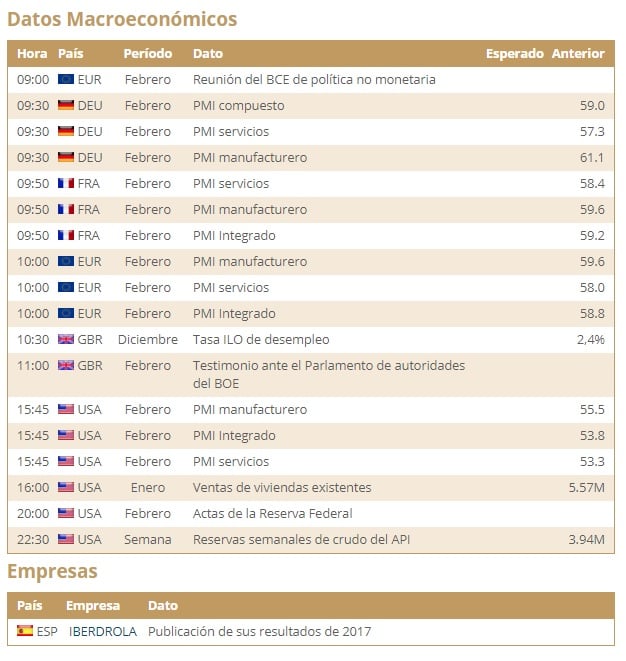Click the Empresa column header in the companies table
The height and width of the screenshot is (661, 626).
(93, 605)
